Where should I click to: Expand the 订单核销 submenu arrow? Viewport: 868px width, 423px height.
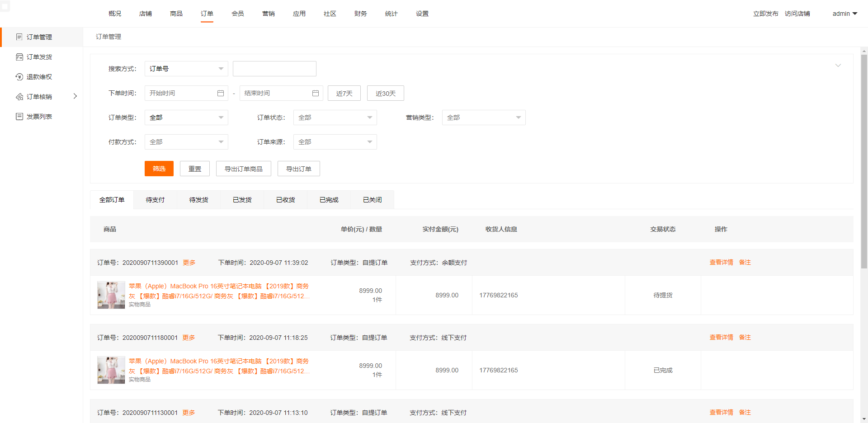point(75,96)
